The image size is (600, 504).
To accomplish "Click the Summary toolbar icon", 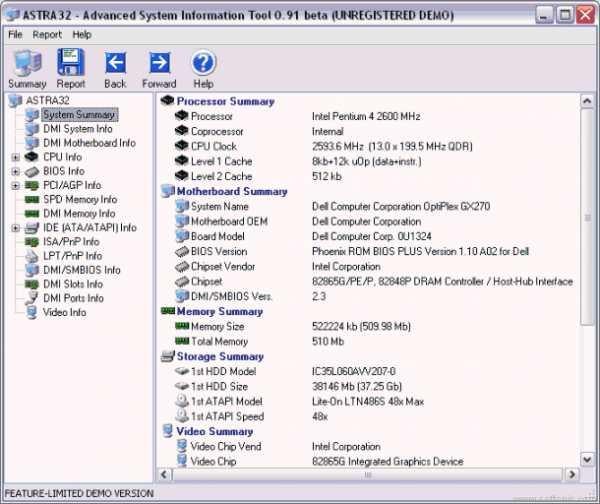I will click(27, 63).
